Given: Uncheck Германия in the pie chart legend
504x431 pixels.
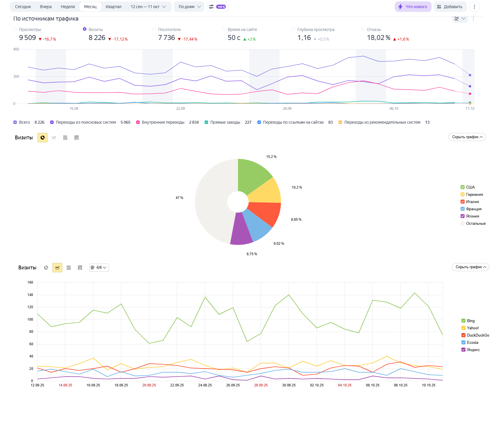Looking at the screenshot, I should coord(463,194).
